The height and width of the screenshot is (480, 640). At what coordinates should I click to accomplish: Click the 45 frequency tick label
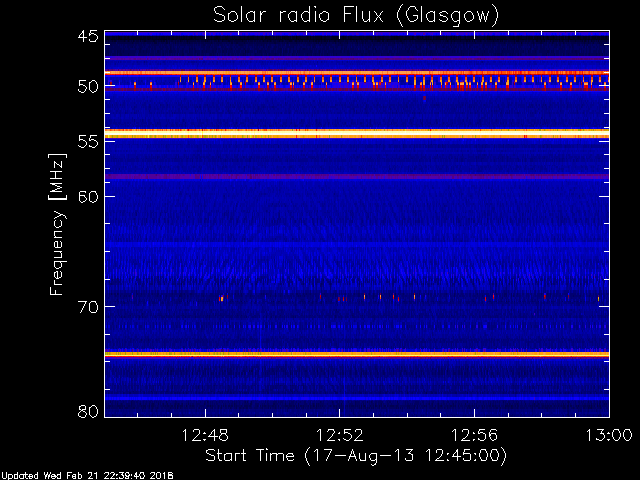(88, 37)
